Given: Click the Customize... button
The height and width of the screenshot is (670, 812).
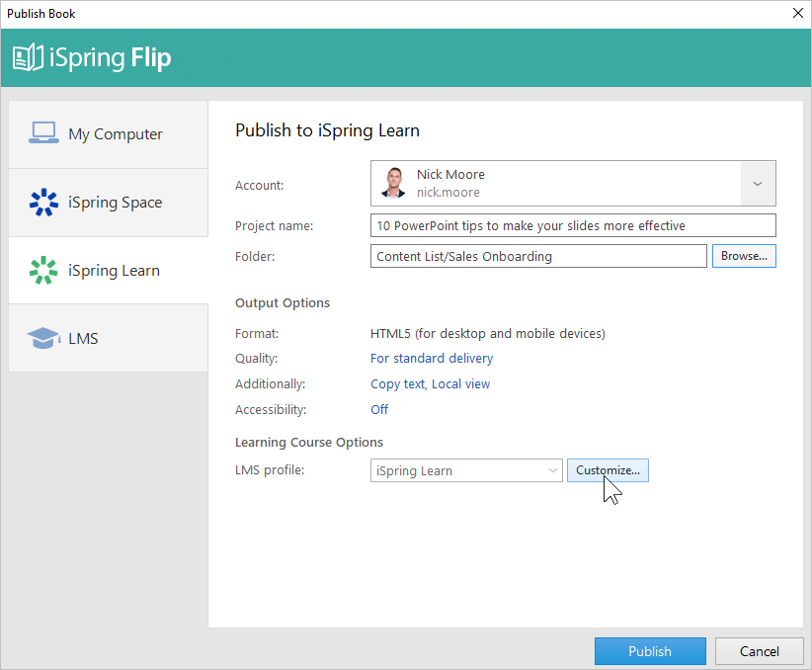Looking at the screenshot, I should pyautogui.click(x=608, y=470).
